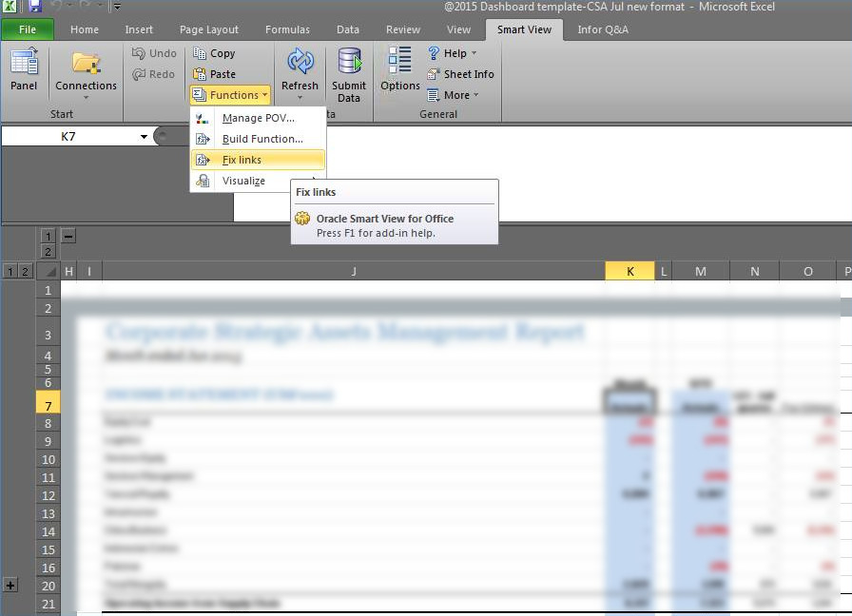Click the Paste data point icon

[x=200, y=74]
